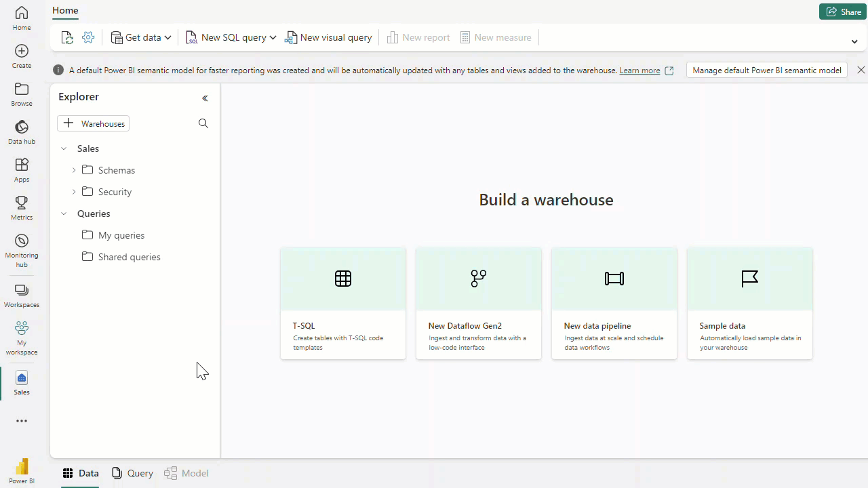Click New visual query
This screenshot has width=868, height=488.
click(329, 37)
